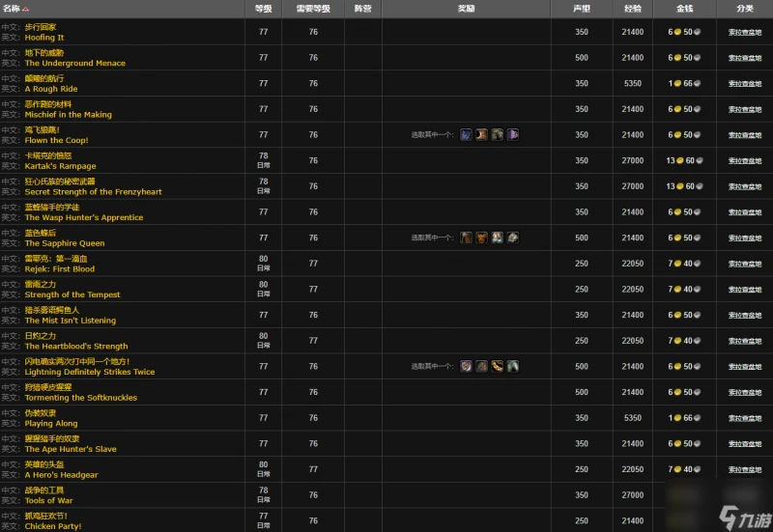Open the Hoofing It quest link
Screen dimensions: 773x532
[44, 38]
